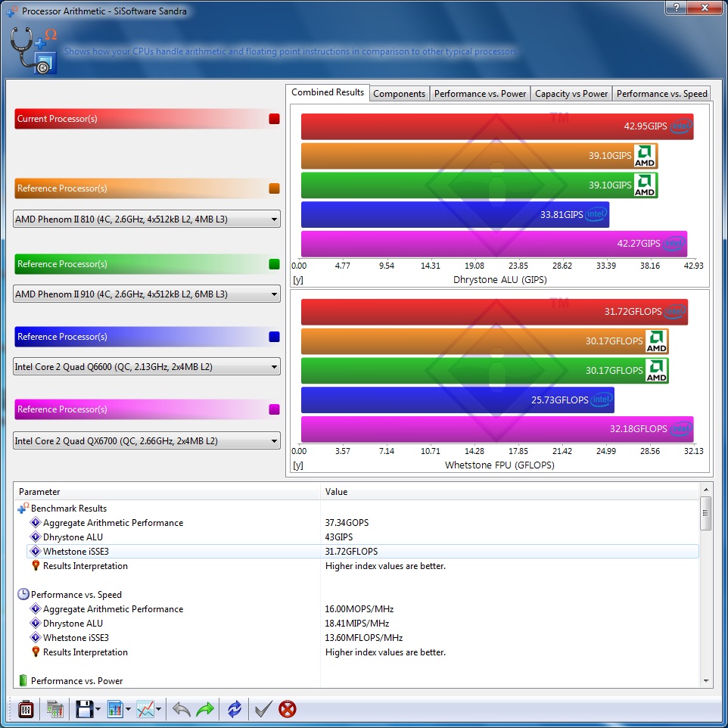Click the stethoscope module icon in header
This screenshot has height=728, width=728.
click(33, 50)
